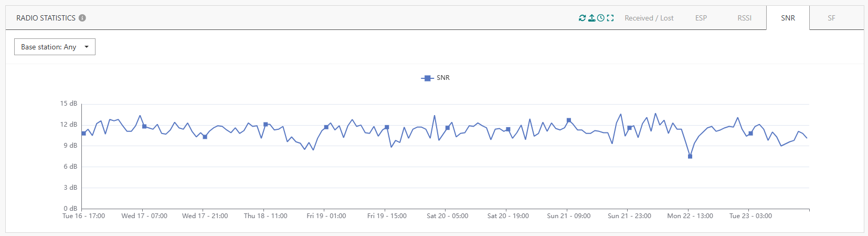Screen dimensions: 868x236
Task: Open the time range clock icon
Action: pos(601,18)
